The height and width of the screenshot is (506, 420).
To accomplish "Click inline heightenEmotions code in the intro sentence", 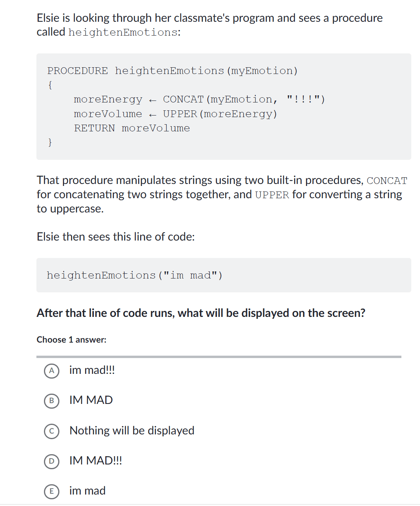I will pos(123,32).
